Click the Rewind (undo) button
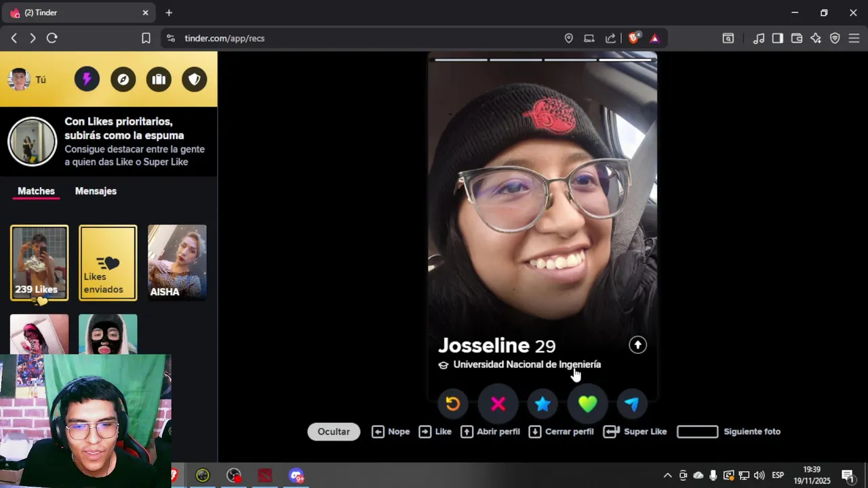 (452, 404)
